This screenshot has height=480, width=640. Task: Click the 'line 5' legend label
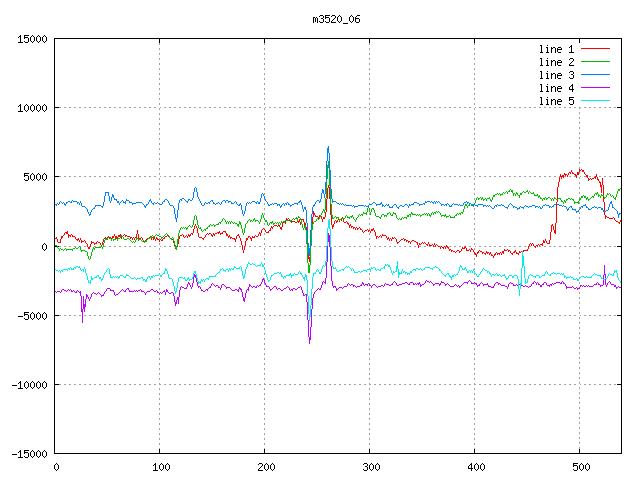556,101
